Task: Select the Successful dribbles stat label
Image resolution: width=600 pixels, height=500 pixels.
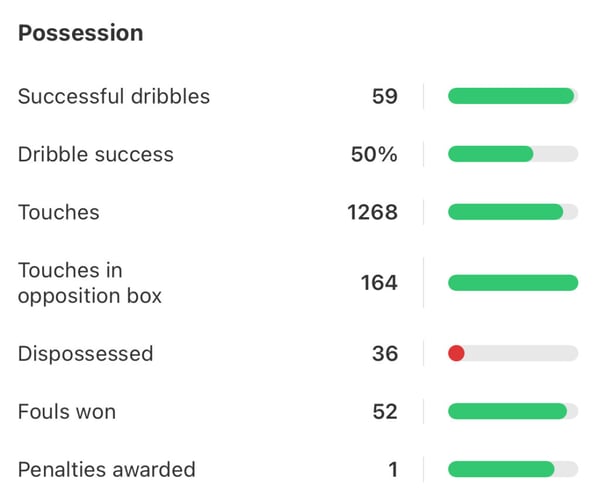Action: (x=114, y=96)
